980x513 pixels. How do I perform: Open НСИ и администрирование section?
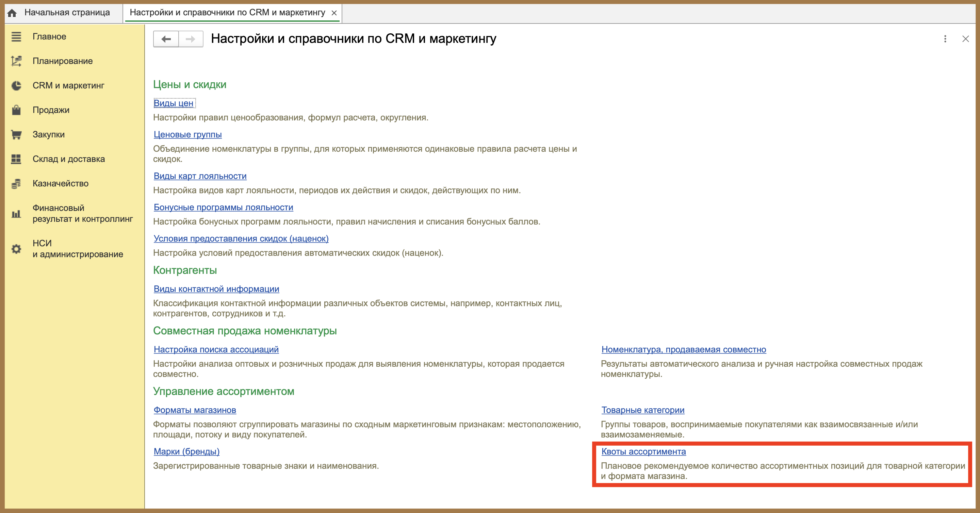(78, 249)
